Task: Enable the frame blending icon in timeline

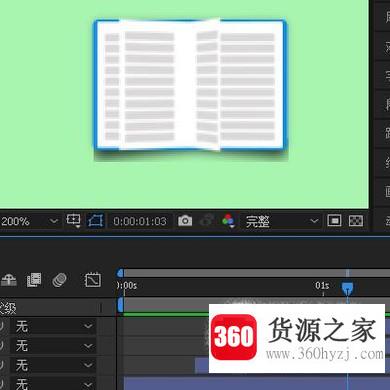Action: click(34, 280)
